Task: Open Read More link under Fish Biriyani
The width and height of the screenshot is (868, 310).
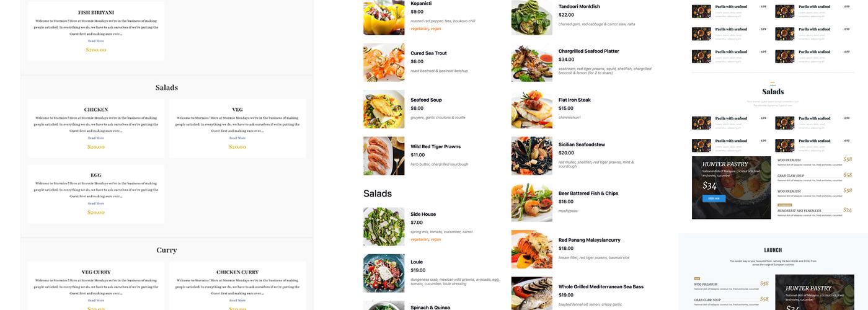Action: tap(96, 41)
